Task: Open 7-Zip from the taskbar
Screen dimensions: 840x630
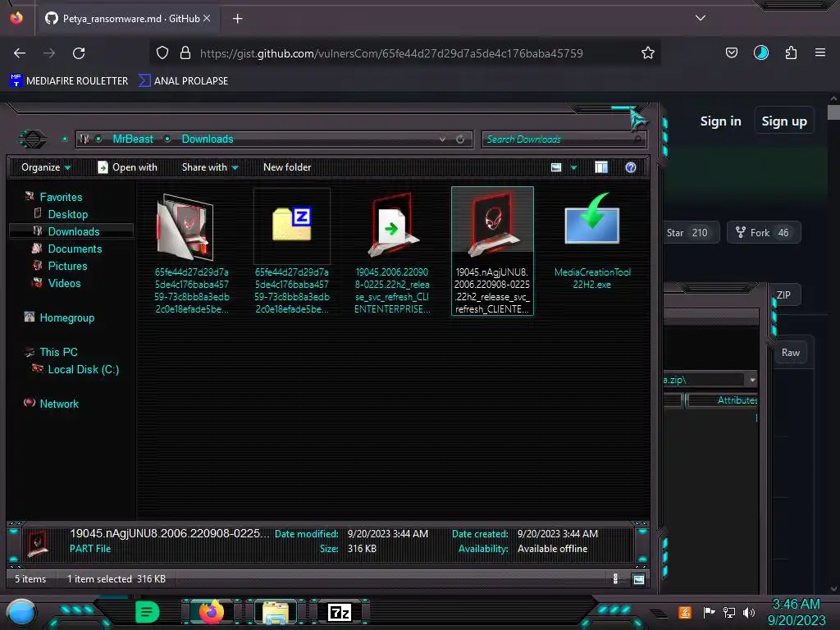Action: click(x=340, y=612)
